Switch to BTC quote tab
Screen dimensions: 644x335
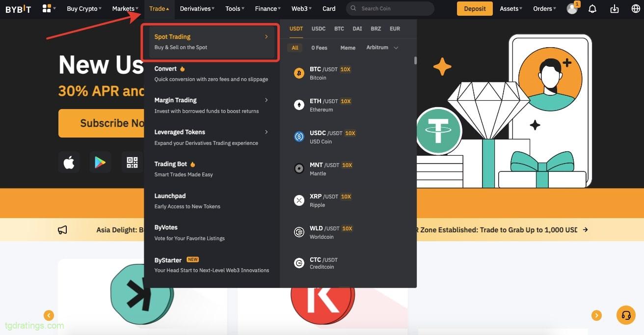(x=339, y=28)
